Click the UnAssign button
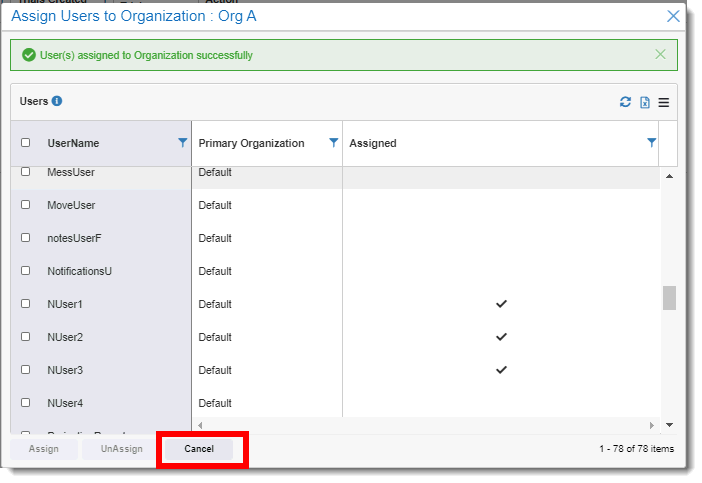 pyautogui.click(x=121, y=449)
